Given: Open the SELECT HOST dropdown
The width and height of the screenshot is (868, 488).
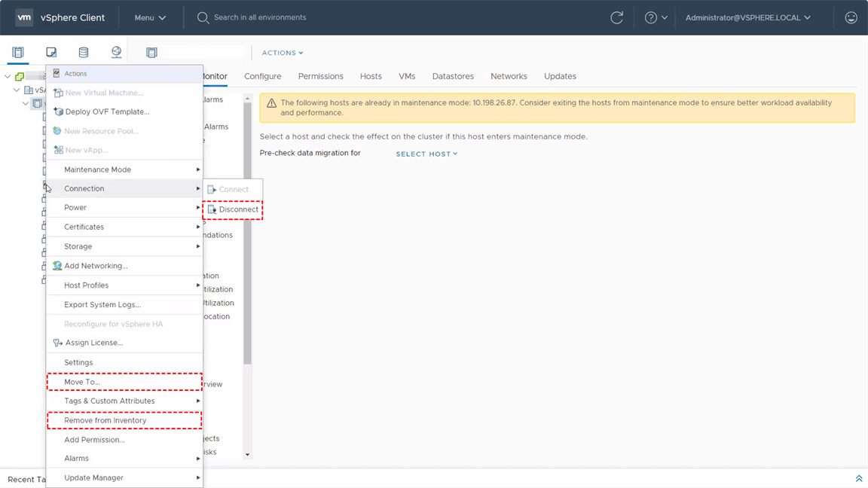Looking at the screenshot, I should pos(426,154).
